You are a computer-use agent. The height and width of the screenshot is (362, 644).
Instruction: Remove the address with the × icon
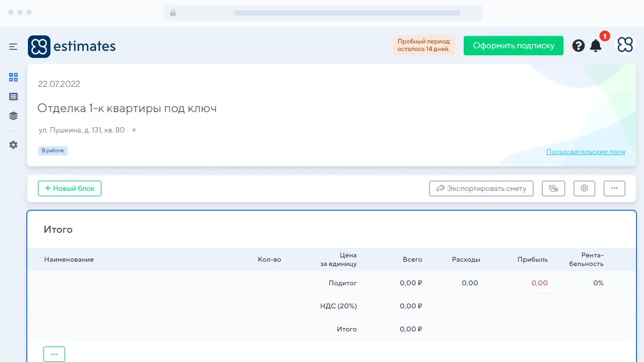point(134,130)
